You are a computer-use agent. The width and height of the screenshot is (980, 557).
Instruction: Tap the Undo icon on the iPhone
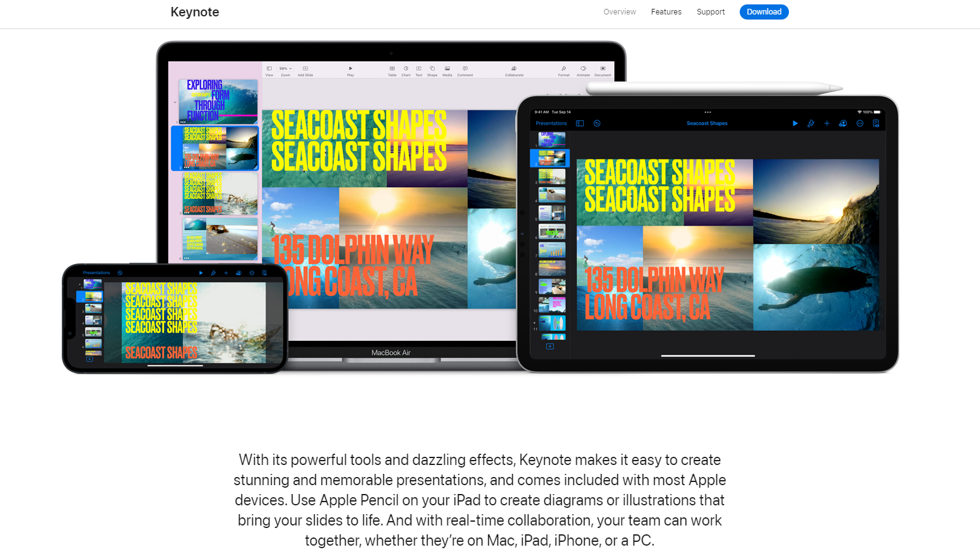[x=120, y=273]
